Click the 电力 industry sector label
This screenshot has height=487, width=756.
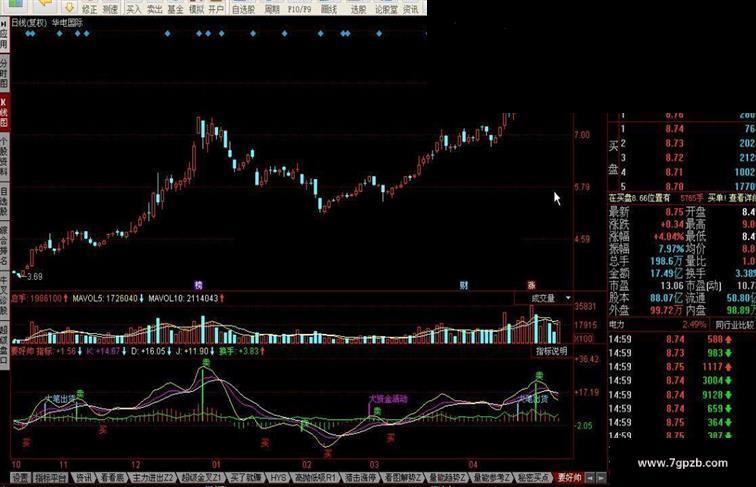click(x=616, y=325)
